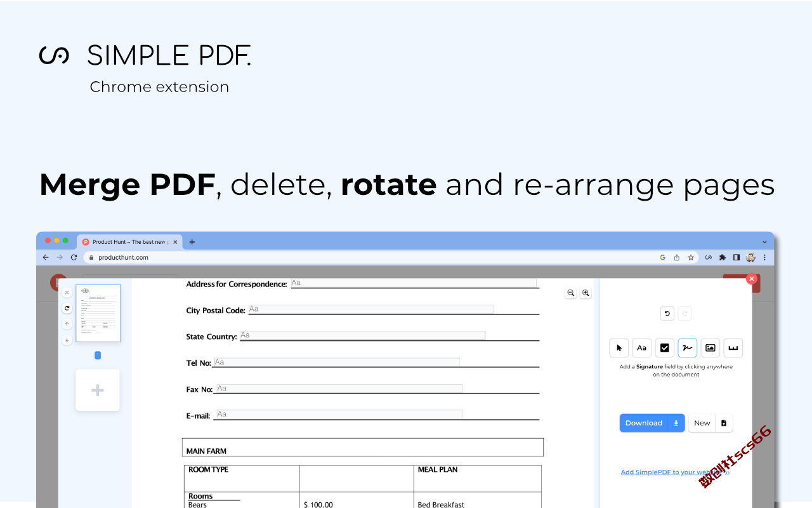Undo the last edit
The height and width of the screenshot is (508, 812).
[667, 313]
